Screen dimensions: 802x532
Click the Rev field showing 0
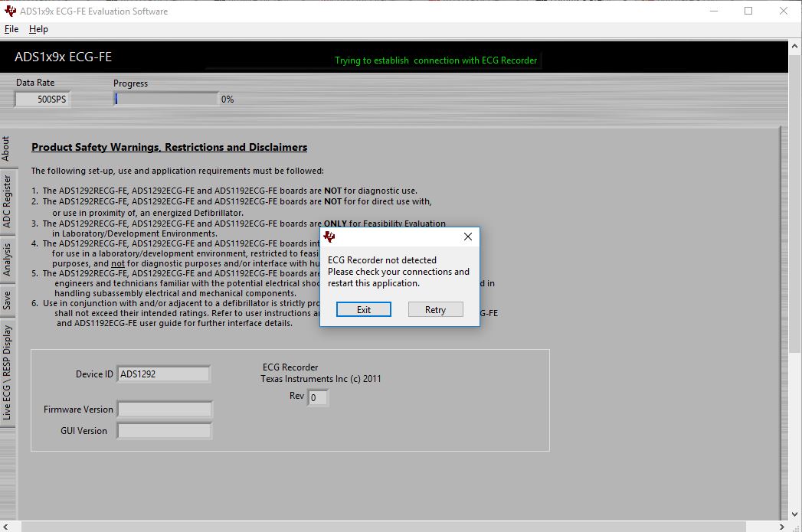click(x=317, y=397)
